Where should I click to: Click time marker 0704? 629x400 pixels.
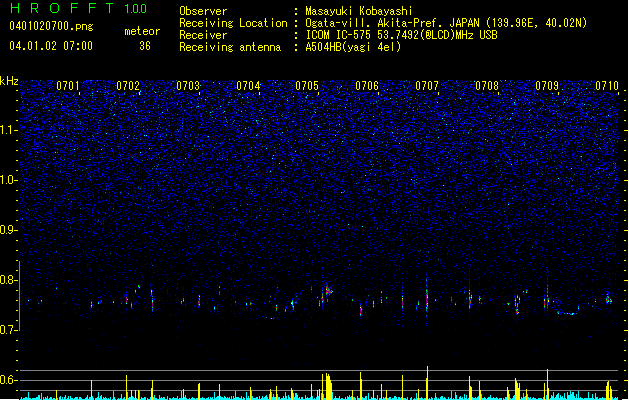tap(248, 86)
